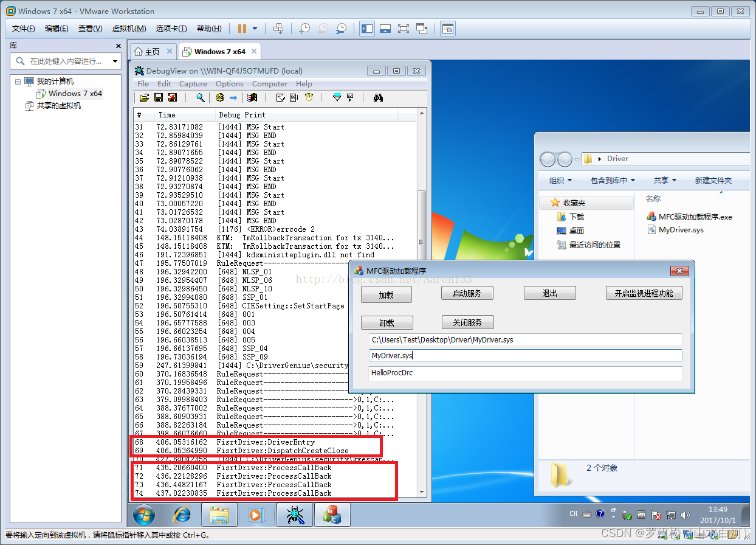This screenshot has height=545, width=756.
Task: Select 最近访问的位置 in Explorer favorites
Action: (x=588, y=245)
